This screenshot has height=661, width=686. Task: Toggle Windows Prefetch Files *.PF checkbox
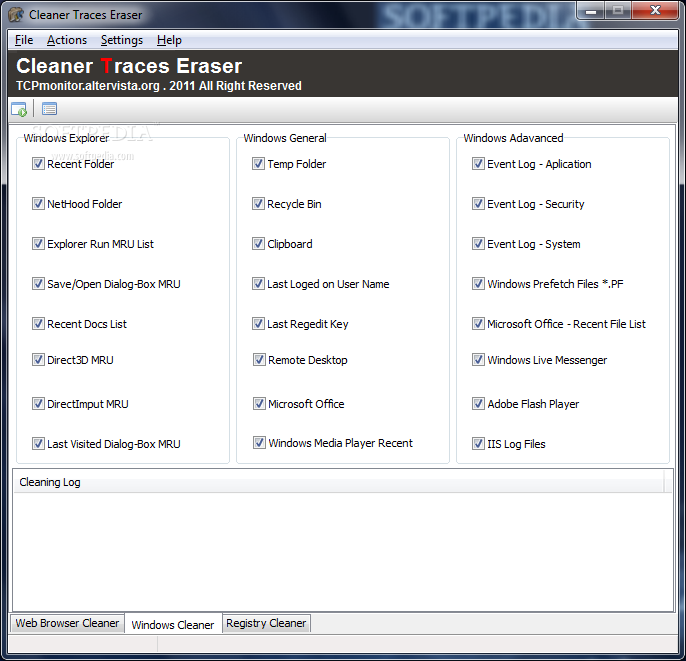[478, 284]
